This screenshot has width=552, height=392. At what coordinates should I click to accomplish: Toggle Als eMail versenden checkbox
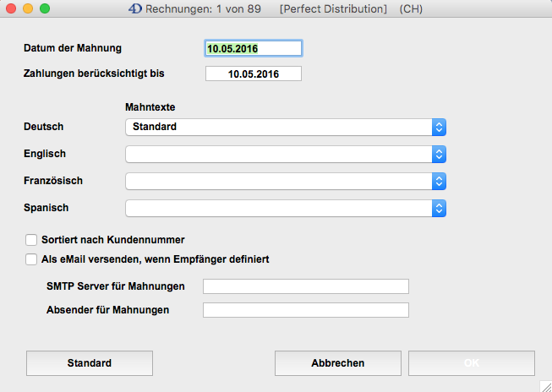(x=32, y=259)
